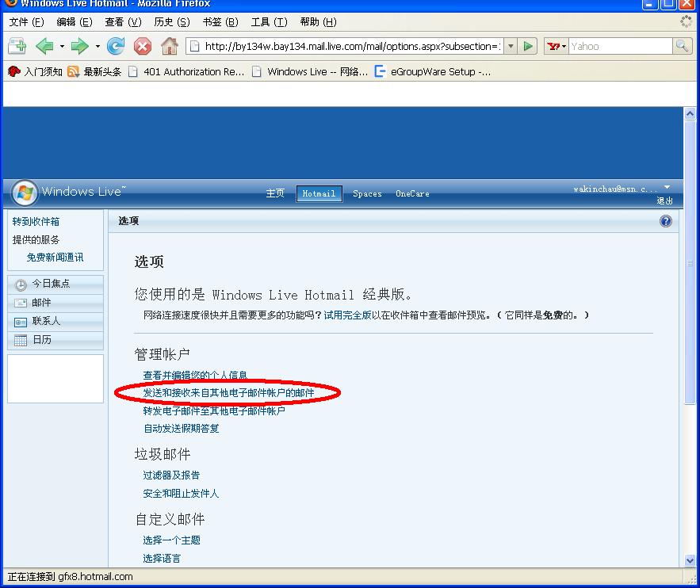Click the 退出 sign out link

pos(664,200)
